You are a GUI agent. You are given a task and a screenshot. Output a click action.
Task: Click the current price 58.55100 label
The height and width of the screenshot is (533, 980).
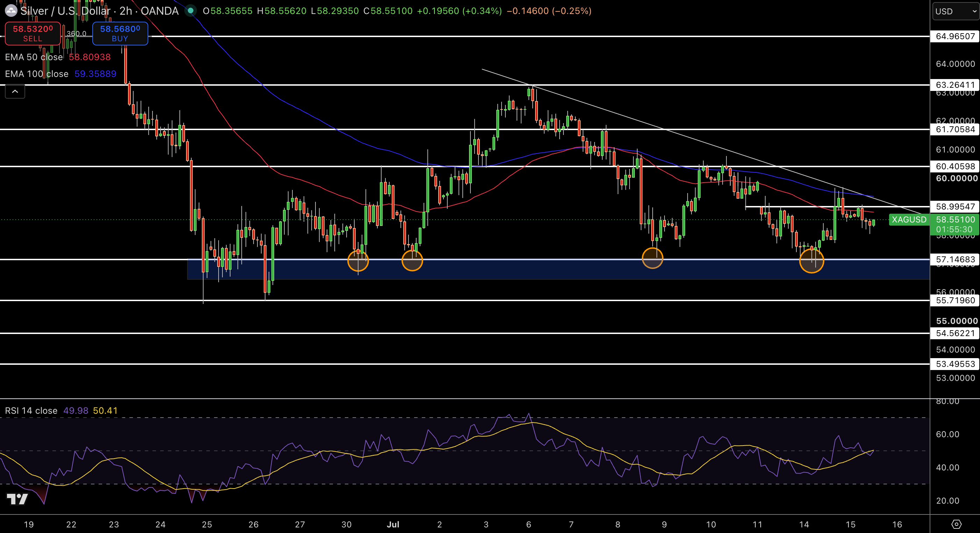pyautogui.click(x=955, y=220)
